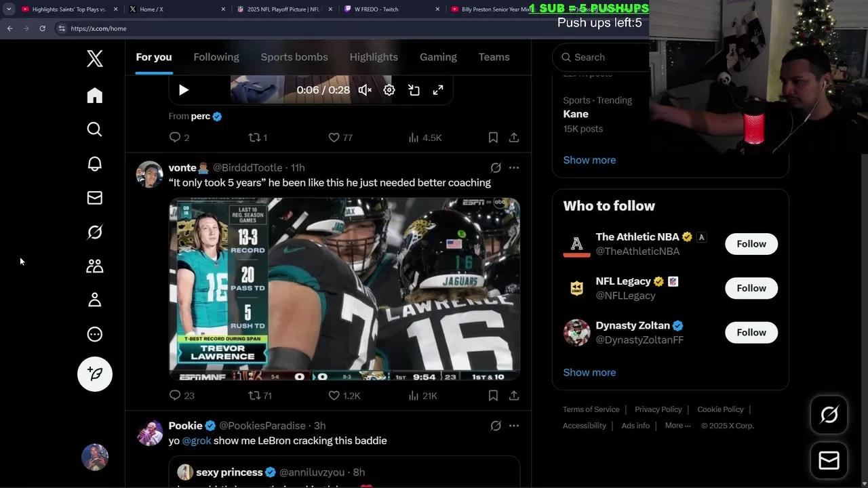Open the More circle icon in the sidebar
The image size is (868, 488).
(x=95, y=334)
